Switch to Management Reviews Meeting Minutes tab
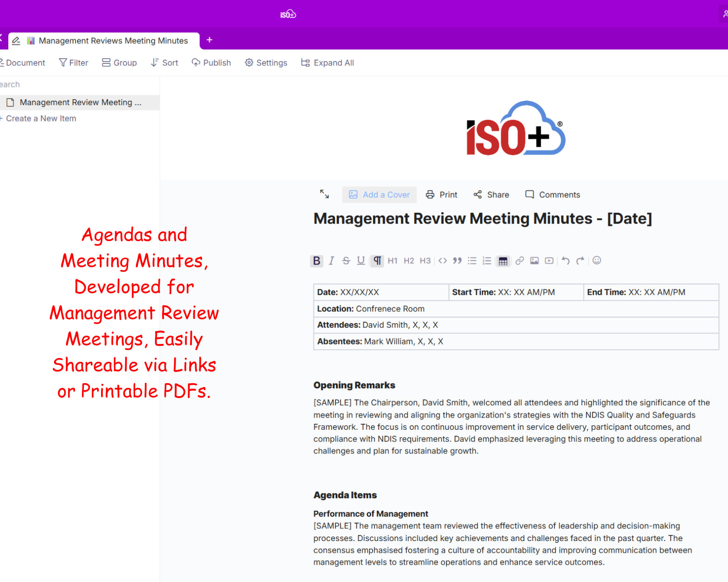This screenshot has width=728, height=582. (113, 41)
